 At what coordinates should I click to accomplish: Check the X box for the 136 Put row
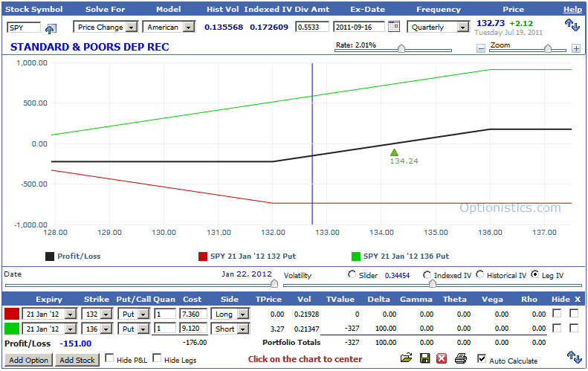pos(574,328)
